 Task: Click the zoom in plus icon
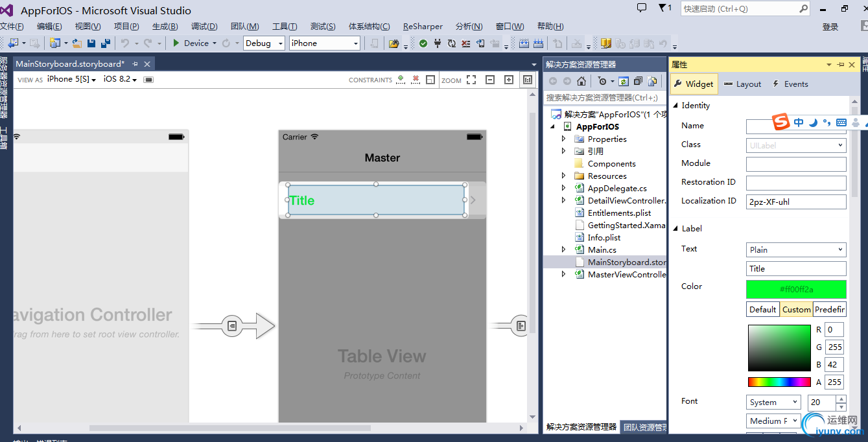click(509, 80)
